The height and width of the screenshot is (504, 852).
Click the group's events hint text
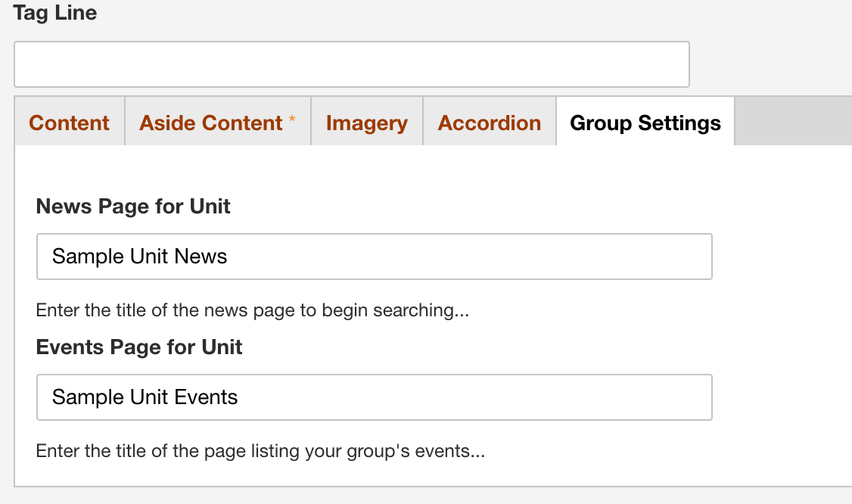[260, 452]
